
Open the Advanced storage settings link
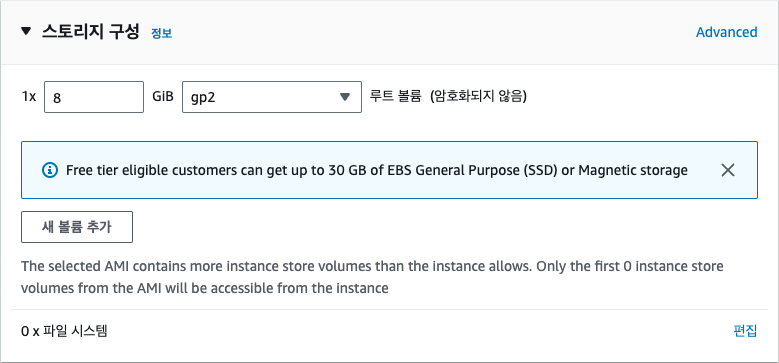(726, 32)
